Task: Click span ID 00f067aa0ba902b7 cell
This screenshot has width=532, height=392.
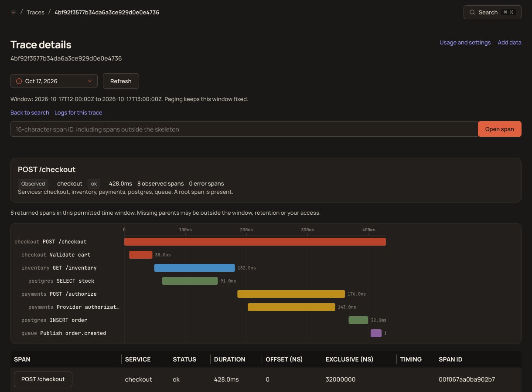Action: (467, 379)
